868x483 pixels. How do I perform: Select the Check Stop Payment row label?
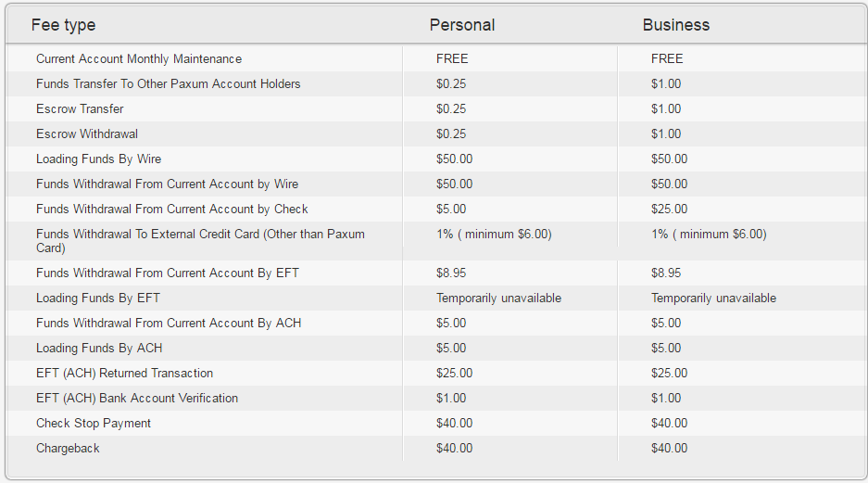click(x=94, y=423)
